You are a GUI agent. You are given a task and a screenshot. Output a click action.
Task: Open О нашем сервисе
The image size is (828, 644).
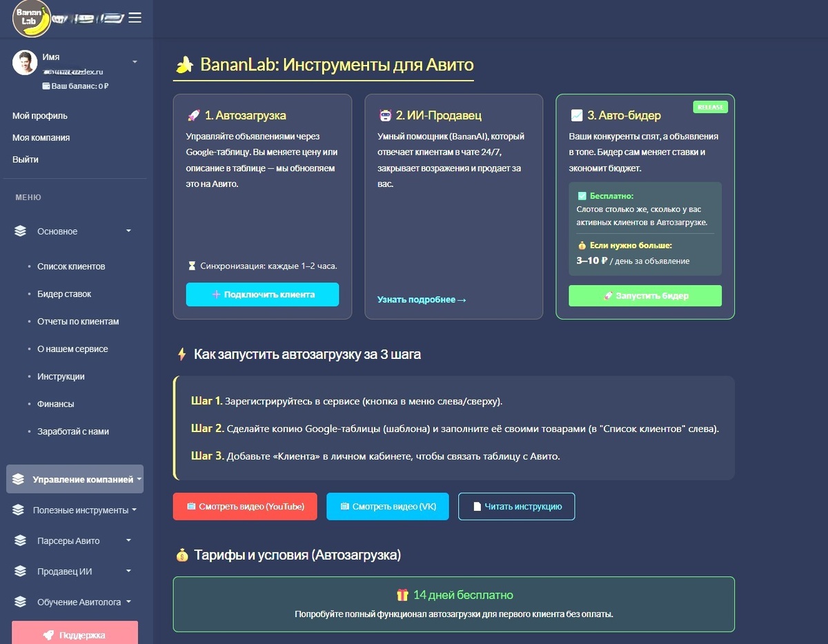coord(72,349)
